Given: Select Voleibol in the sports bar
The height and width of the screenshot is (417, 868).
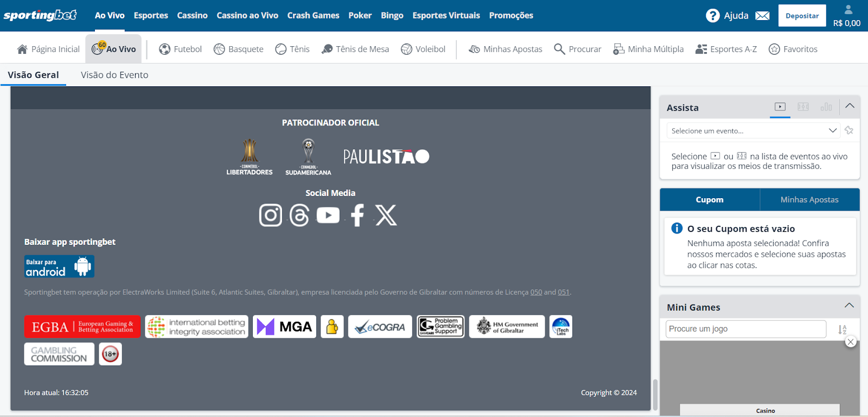Looking at the screenshot, I should click(x=423, y=49).
